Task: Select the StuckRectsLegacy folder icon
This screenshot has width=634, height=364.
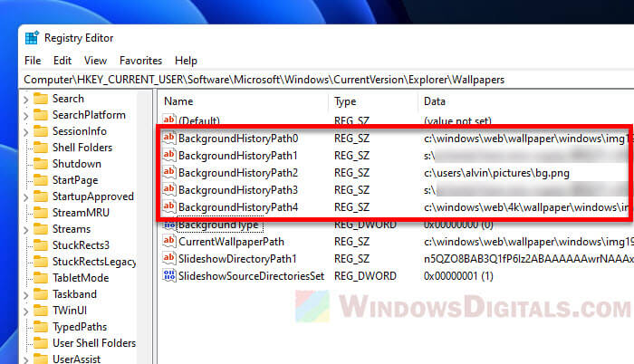Action: coord(41,262)
